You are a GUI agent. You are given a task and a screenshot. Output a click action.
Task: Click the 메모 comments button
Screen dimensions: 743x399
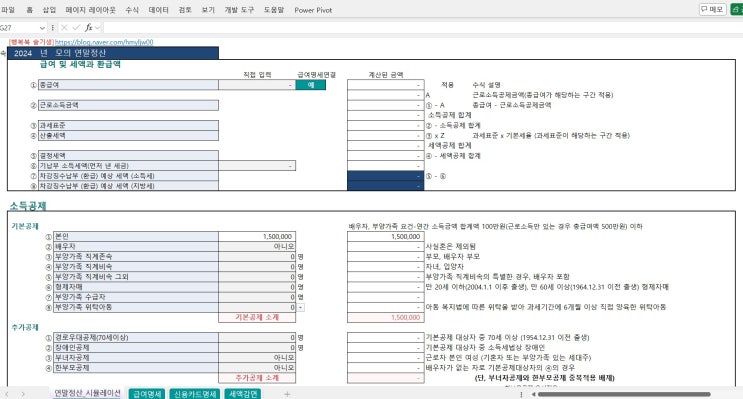(712, 9)
